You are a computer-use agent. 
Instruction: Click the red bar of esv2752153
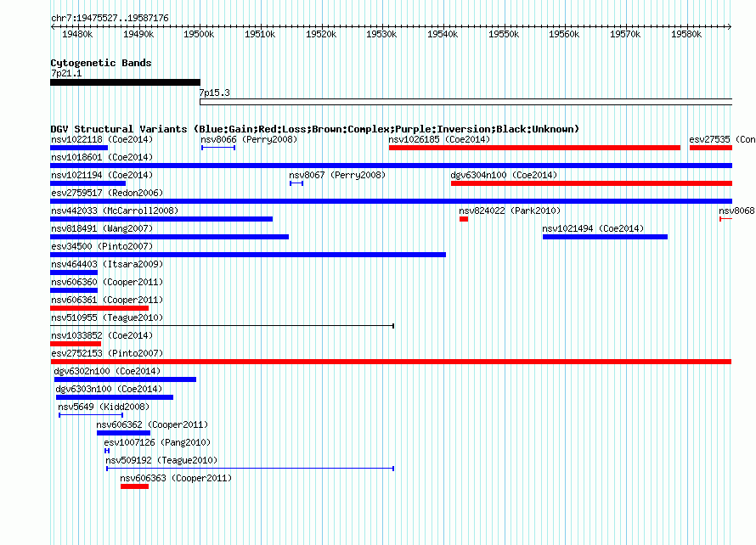tap(391, 362)
